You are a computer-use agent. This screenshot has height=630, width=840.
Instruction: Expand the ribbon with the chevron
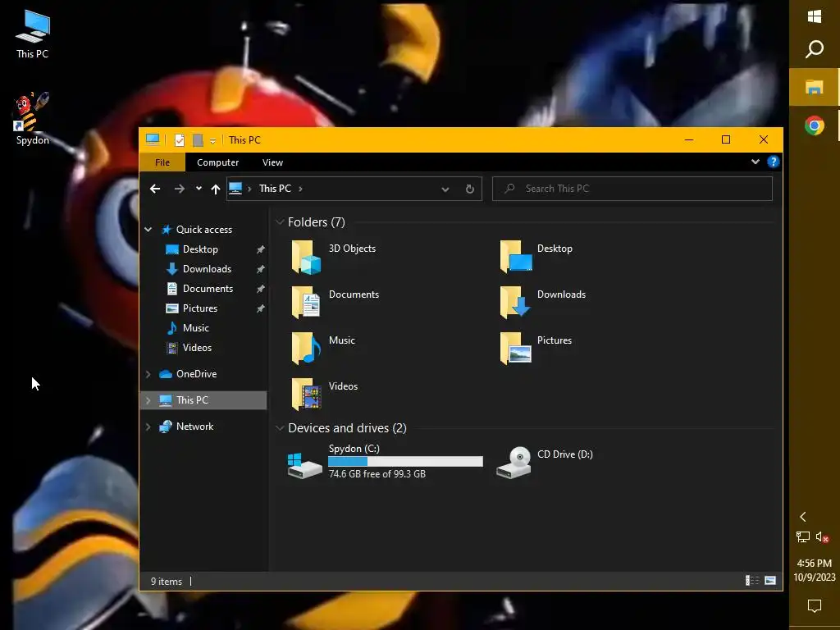756,162
